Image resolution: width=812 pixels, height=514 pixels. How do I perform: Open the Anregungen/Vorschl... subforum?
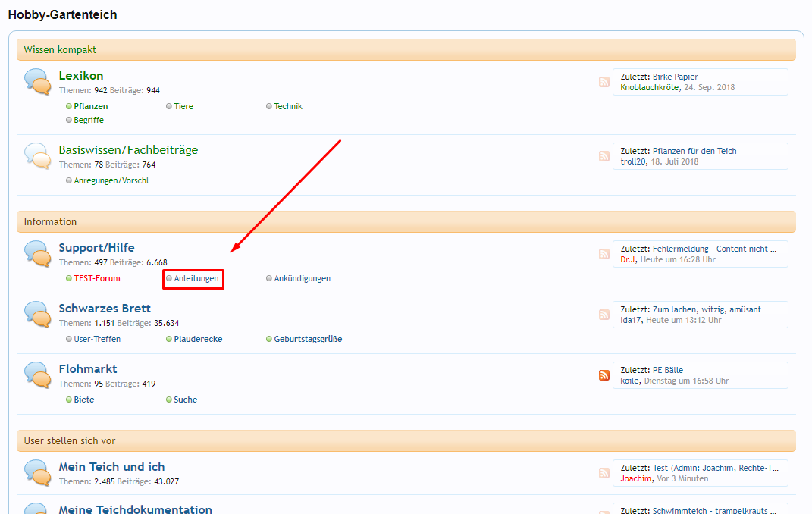[x=114, y=180]
